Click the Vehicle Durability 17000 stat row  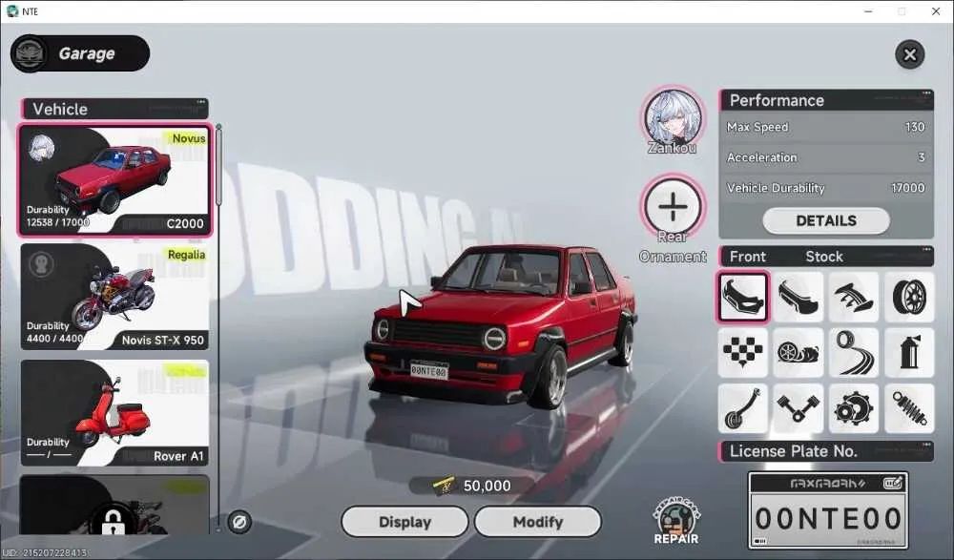click(x=825, y=188)
